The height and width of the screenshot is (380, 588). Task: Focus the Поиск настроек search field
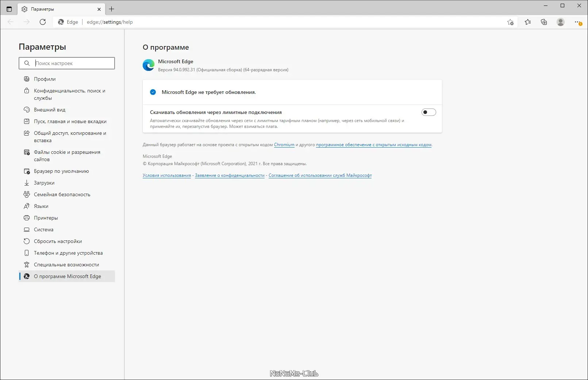click(x=67, y=63)
